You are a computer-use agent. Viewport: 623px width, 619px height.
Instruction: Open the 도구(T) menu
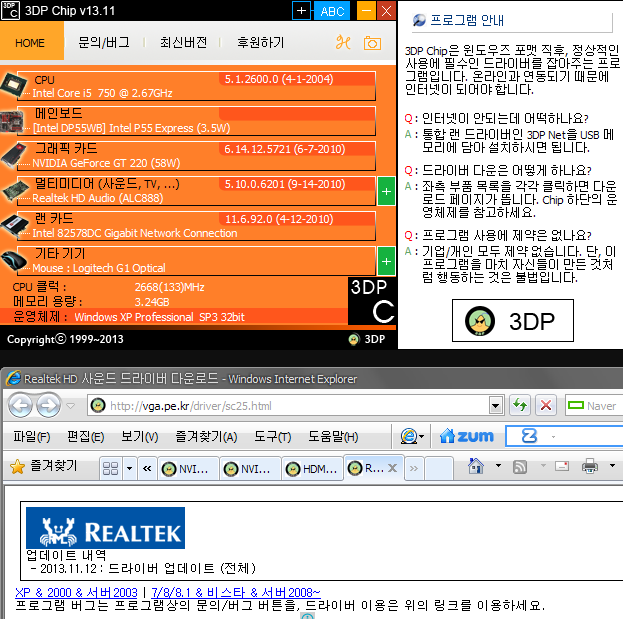[273, 437]
